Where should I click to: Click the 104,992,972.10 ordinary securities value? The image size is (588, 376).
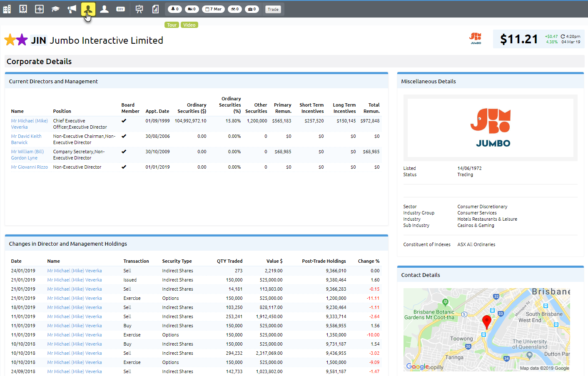tap(190, 121)
